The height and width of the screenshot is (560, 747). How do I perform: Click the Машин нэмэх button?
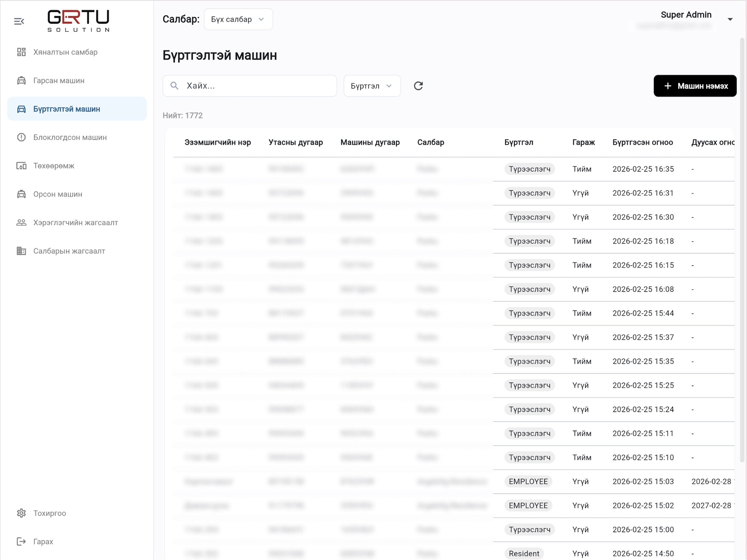point(695,86)
